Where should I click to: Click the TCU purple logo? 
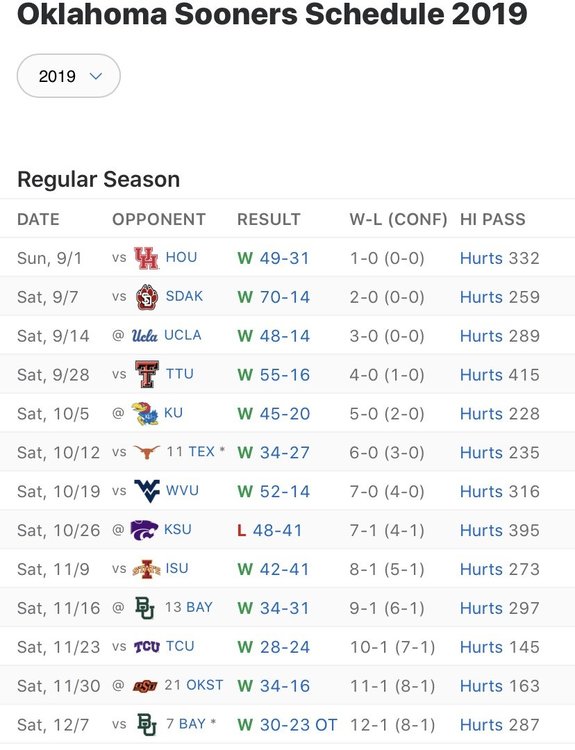click(146, 647)
